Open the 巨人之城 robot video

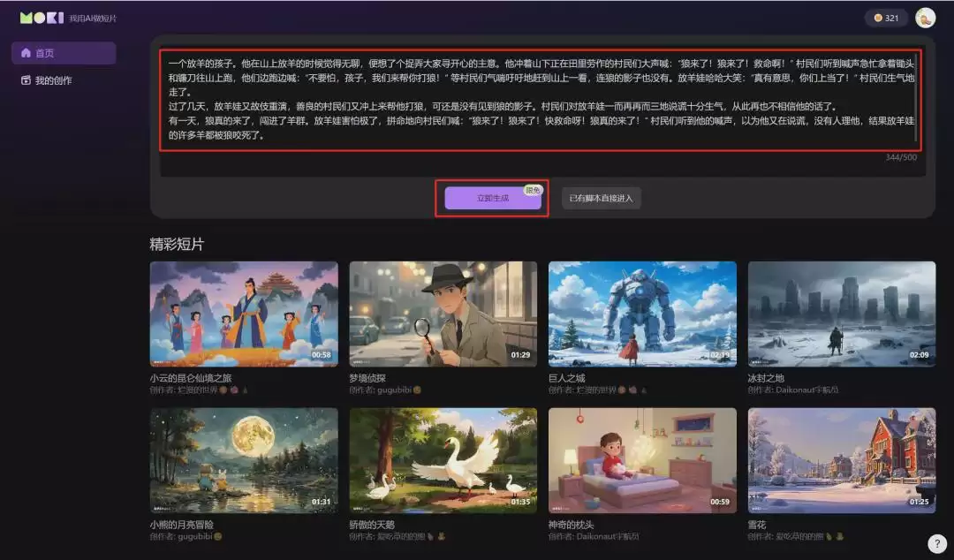(642, 313)
